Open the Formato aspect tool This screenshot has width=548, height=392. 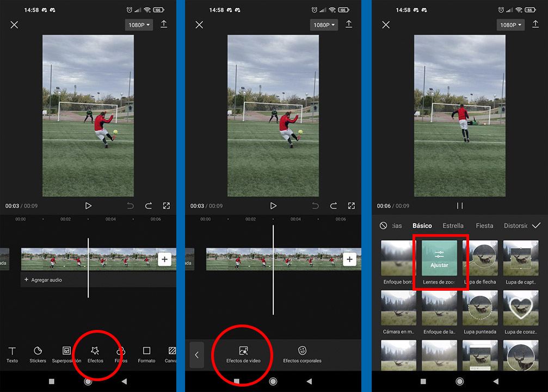coord(146,354)
